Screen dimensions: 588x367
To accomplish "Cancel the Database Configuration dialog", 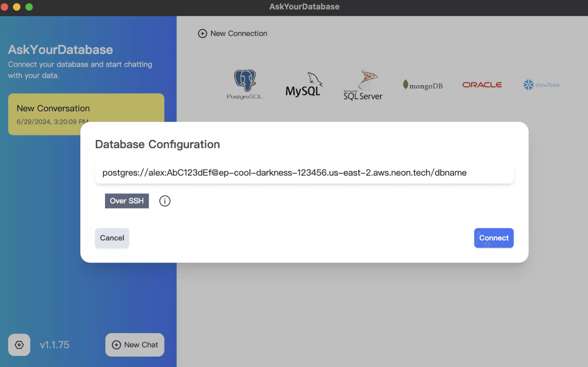I will (112, 238).
